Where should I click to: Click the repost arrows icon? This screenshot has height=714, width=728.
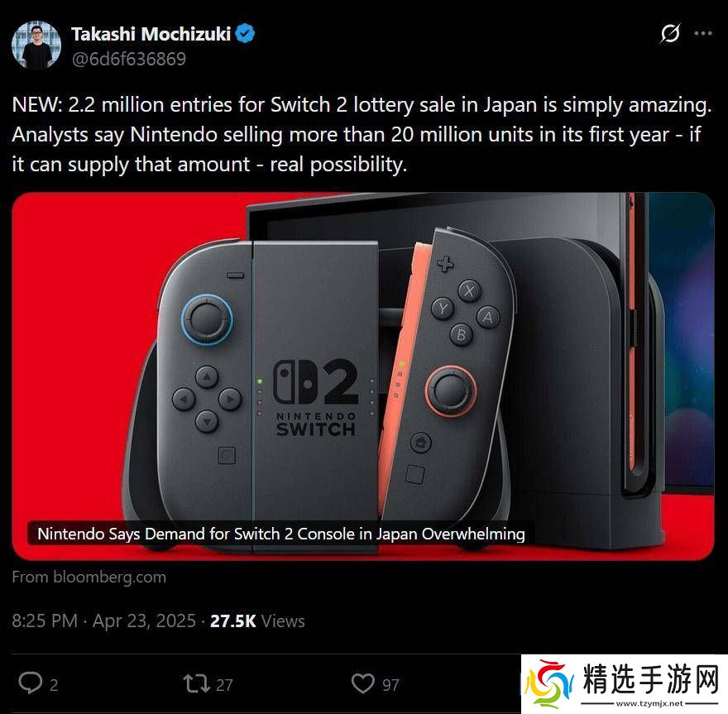point(196,684)
